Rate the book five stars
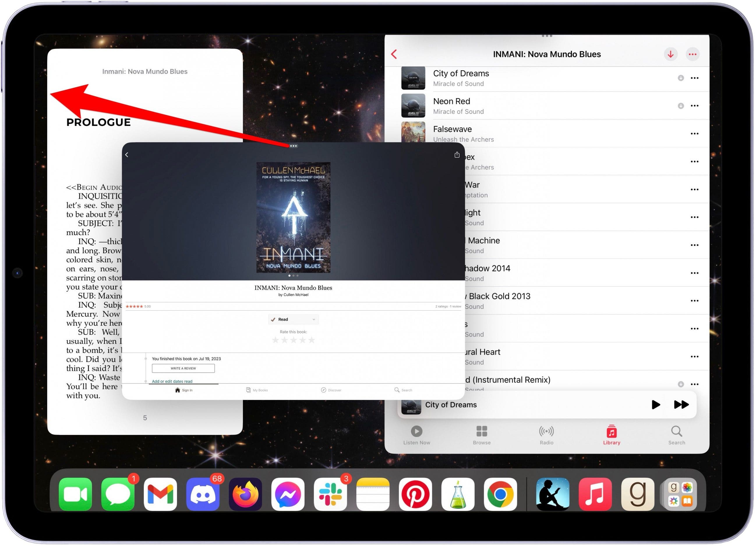The width and height of the screenshot is (756, 546). click(311, 340)
